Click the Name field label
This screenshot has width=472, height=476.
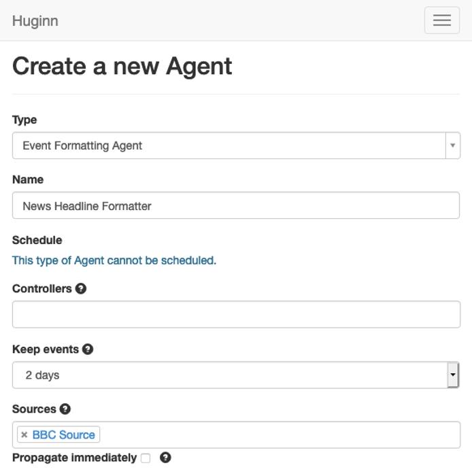coord(28,180)
